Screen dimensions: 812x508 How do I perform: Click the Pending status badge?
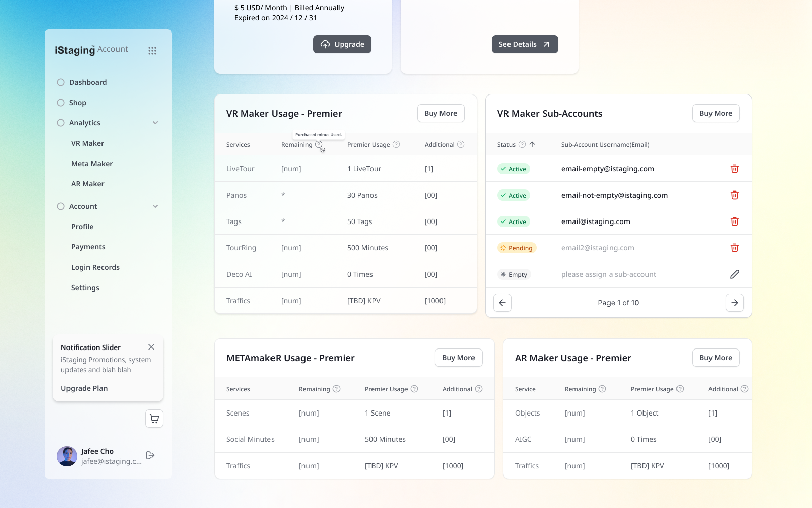517,248
